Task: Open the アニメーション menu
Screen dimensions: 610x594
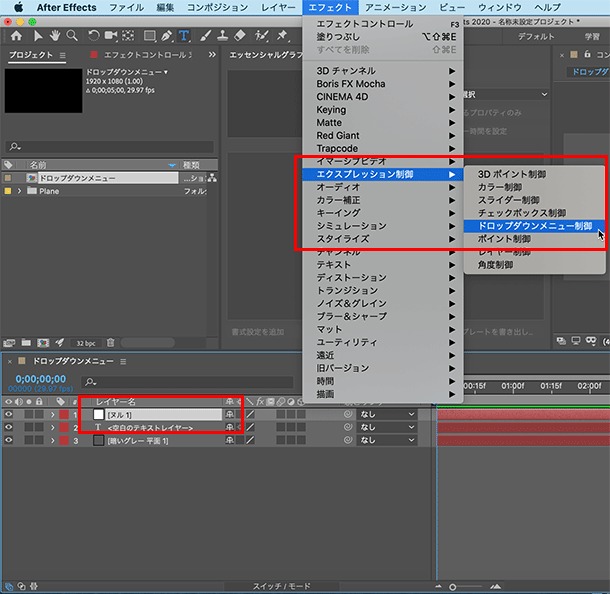Action: tap(395, 7)
